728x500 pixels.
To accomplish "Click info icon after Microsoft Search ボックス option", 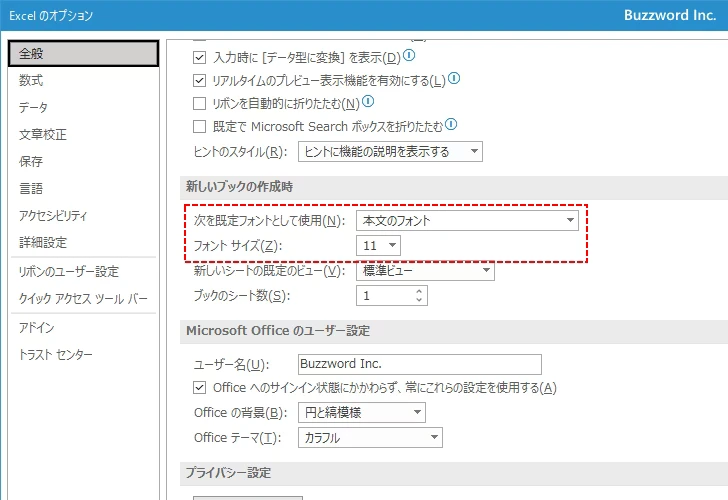I will click(451, 124).
